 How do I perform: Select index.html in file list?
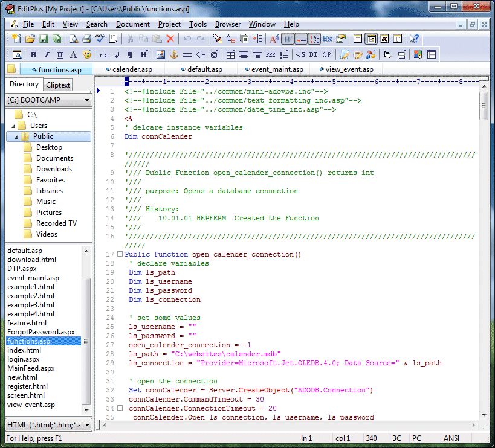click(24, 350)
